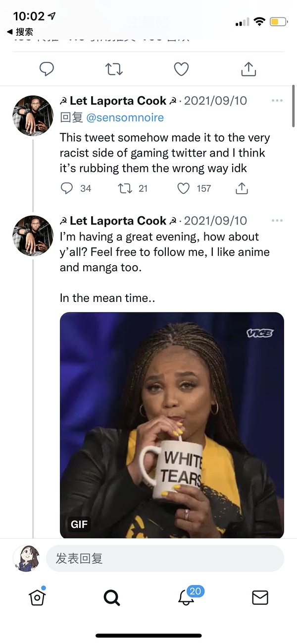Open more options for the 'great evening' tweet
This screenshot has height=644, width=297.
point(277,221)
